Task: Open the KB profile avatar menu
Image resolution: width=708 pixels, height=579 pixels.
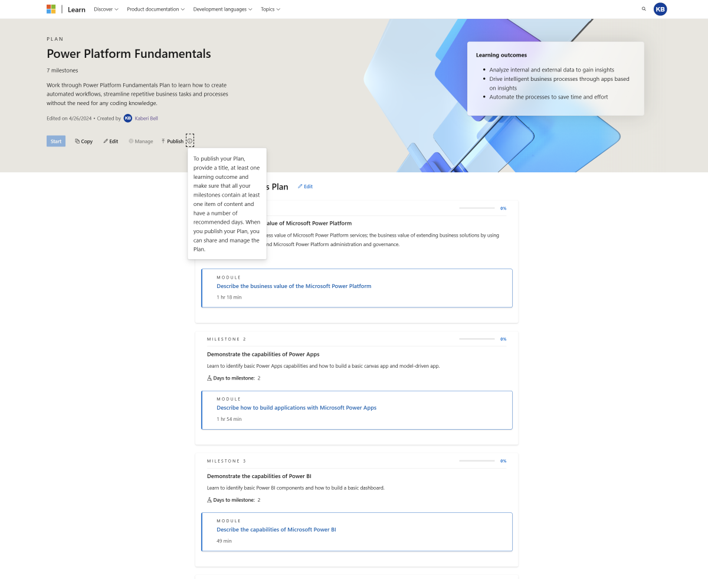Action: (660, 9)
